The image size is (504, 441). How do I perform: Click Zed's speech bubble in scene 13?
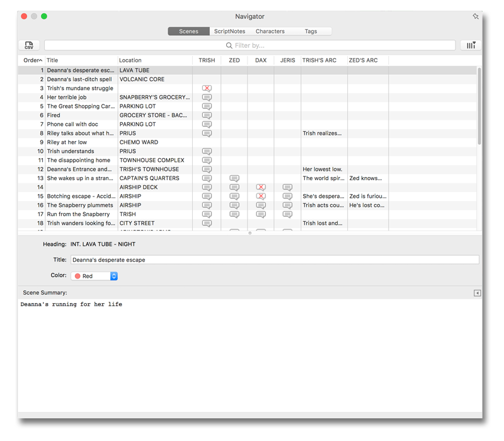pyautogui.click(x=234, y=179)
